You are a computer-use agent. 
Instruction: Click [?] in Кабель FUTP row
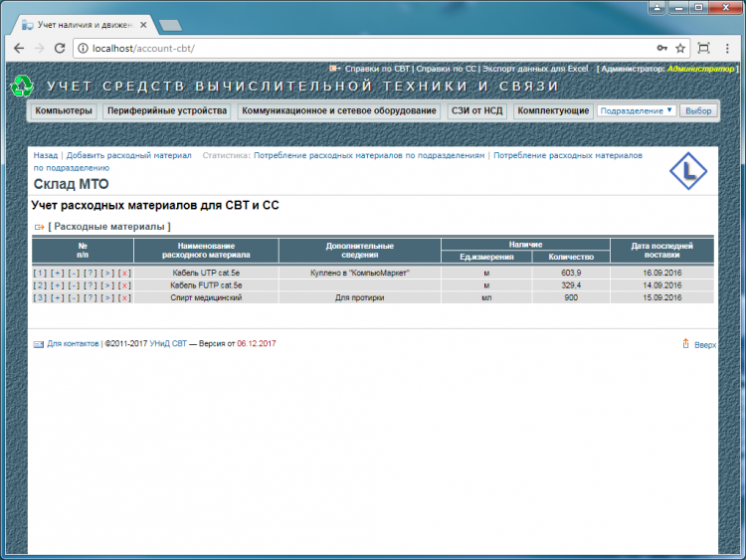91,285
